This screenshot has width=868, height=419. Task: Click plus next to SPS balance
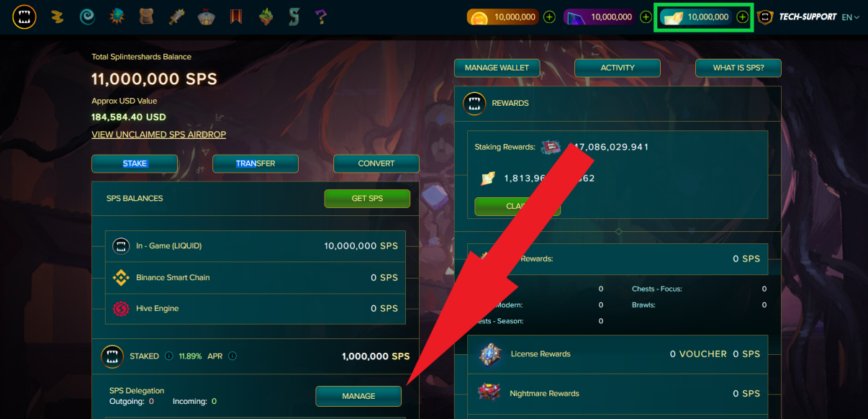tap(743, 17)
